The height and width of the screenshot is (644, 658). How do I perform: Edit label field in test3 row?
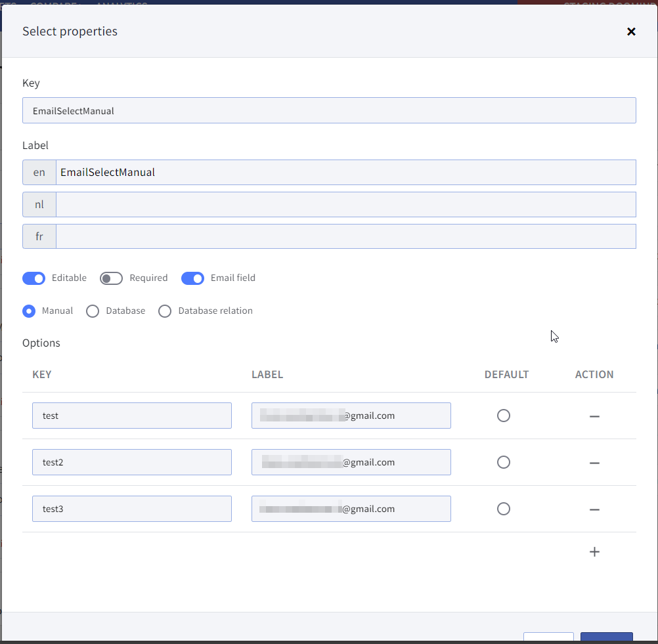[x=351, y=509]
